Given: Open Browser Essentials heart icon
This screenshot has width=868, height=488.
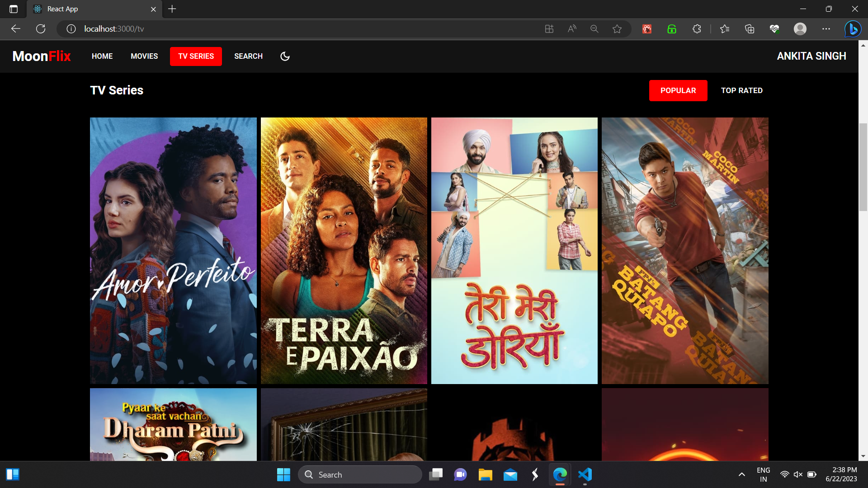Looking at the screenshot, I should [x=775, y=28].
